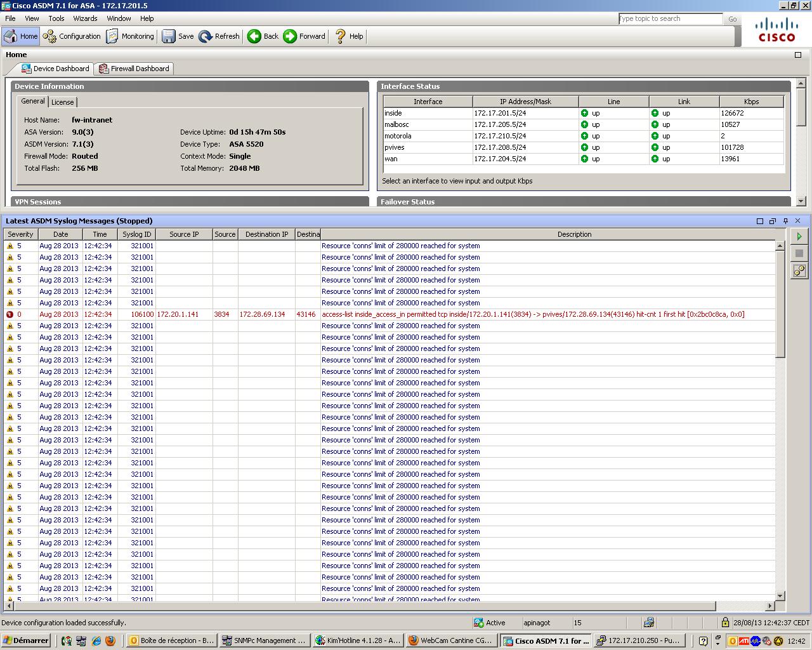Launch Internet Explorer from quick launch
This screenshot has height=650, width=812.
tap(96, 640)
